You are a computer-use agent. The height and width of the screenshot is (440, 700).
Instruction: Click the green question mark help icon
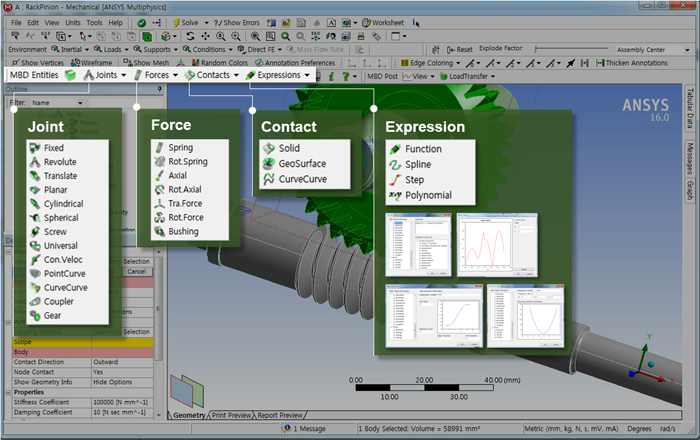tap(346, 76)
